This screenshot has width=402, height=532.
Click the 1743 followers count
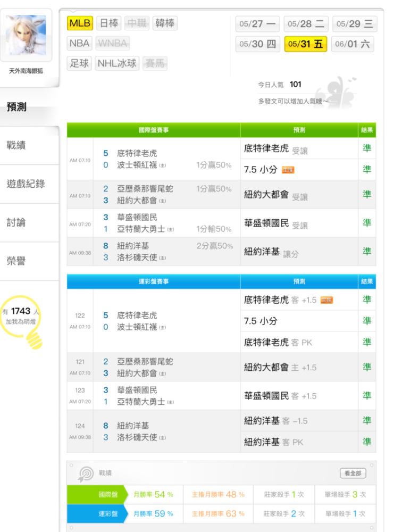coord(21,311)
